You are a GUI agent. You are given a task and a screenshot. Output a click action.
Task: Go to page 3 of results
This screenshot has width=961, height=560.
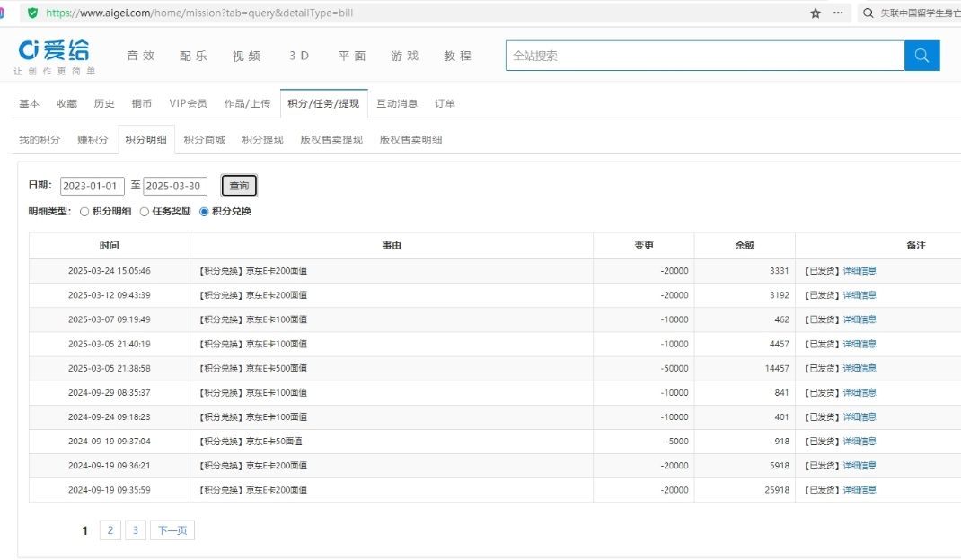tap(136, 530)
